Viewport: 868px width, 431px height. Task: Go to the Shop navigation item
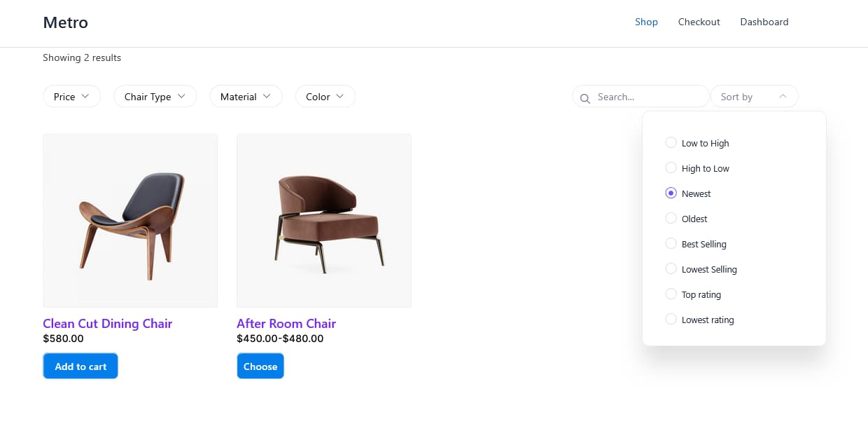(646, 22)
